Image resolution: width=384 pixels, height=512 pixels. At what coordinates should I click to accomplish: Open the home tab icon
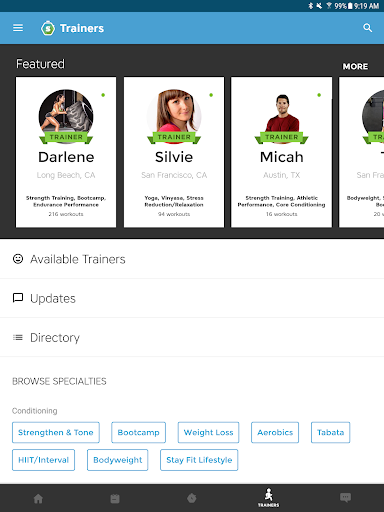pos(38,499)
